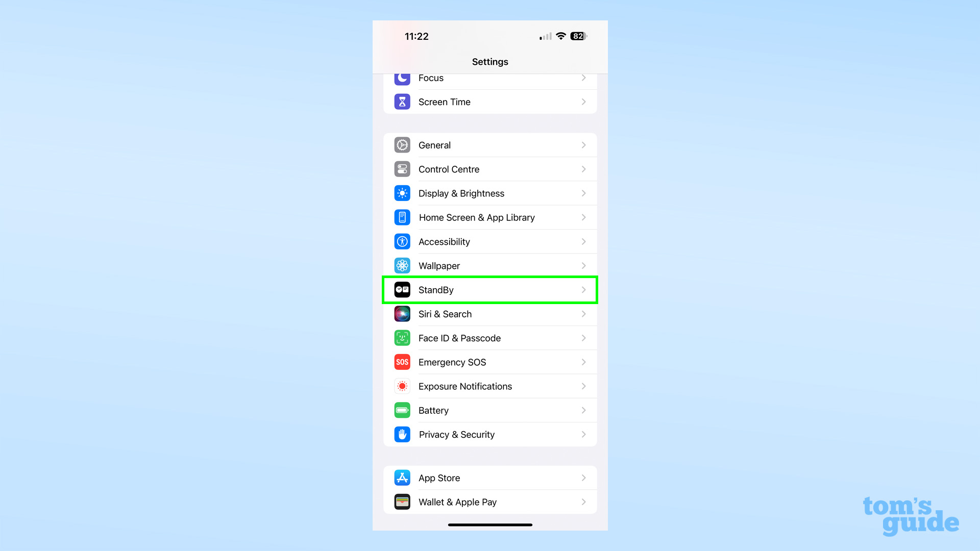The image size is (980, 551).
Task: Open Privacy & Security settings
Action: (x=489, y=435)
